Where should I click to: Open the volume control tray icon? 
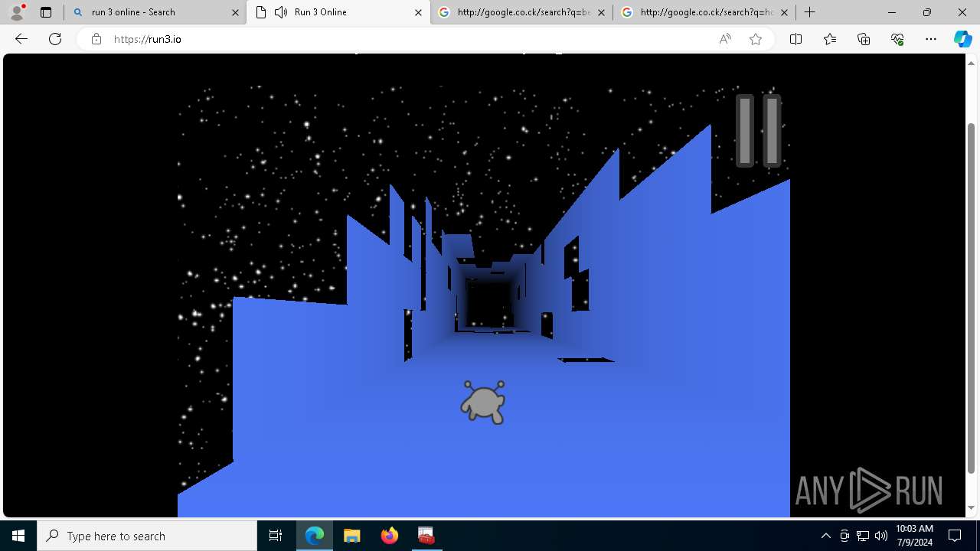[x=881, y=536]
